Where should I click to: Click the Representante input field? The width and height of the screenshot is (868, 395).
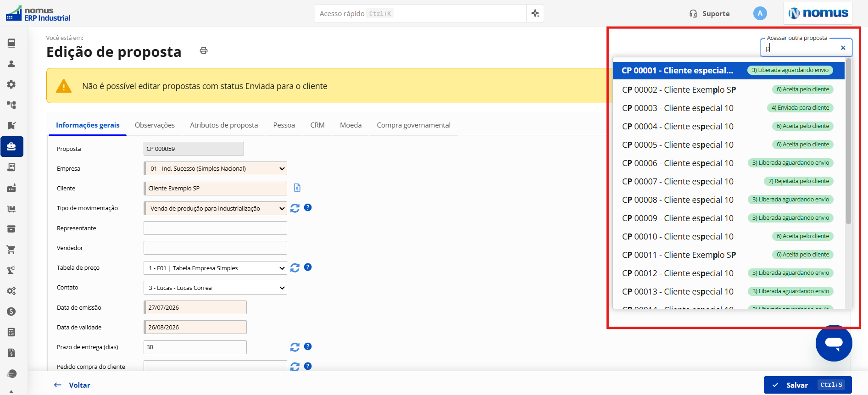[x=216, y=228]
